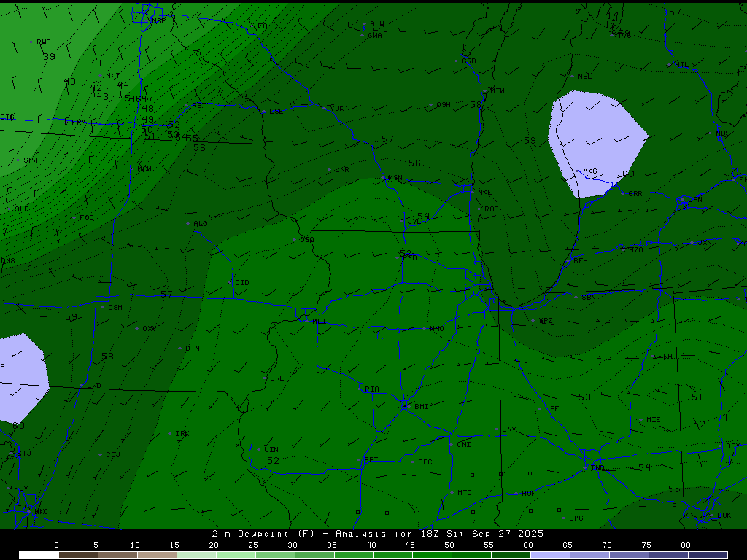
Task: Click the map title '2 m Dewpoint (F)'
Action: click(x=263, y=534)
